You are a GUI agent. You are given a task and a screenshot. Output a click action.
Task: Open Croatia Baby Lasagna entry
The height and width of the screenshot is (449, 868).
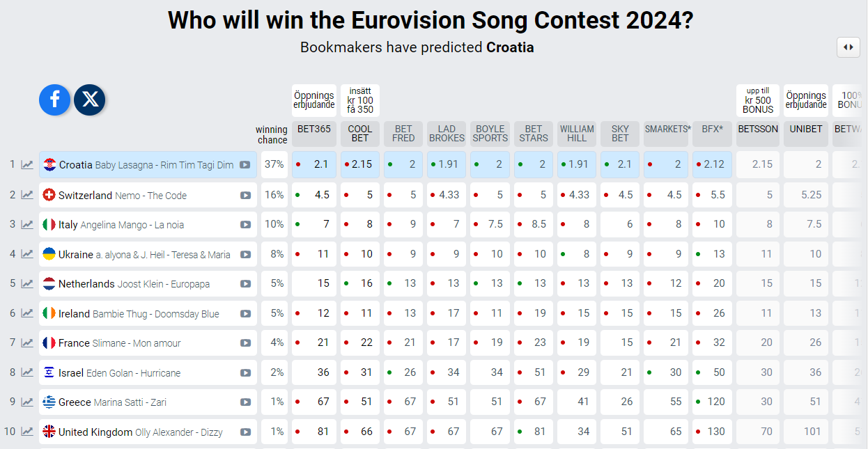(x=148, y=165)
